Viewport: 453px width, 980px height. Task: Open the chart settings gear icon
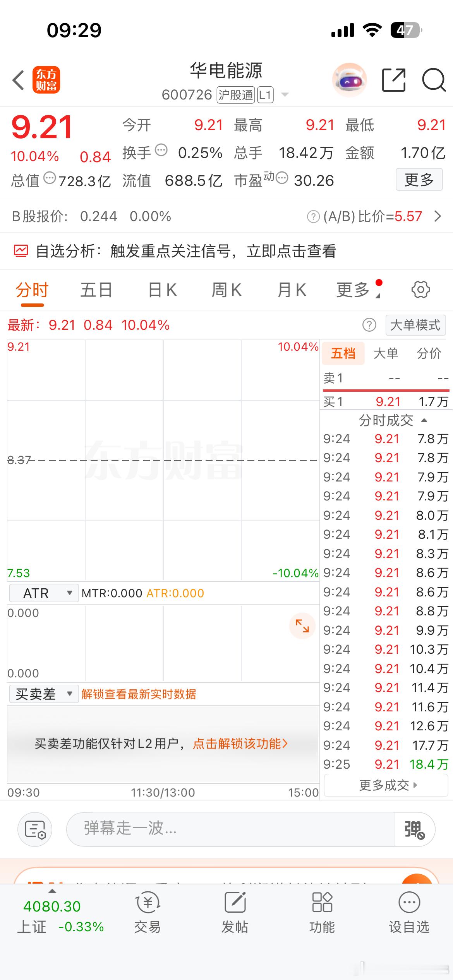click(420, 290)
